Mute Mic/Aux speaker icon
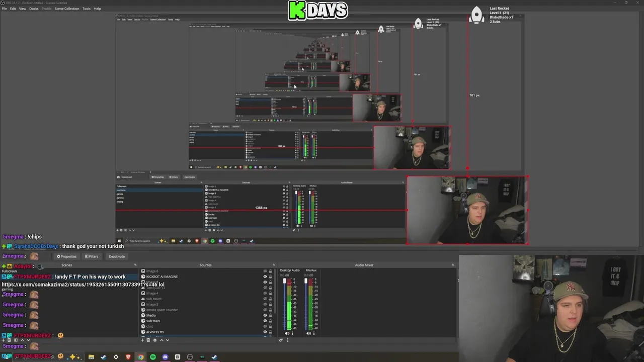Screen dimensions: 644x362 pos(308,333)
